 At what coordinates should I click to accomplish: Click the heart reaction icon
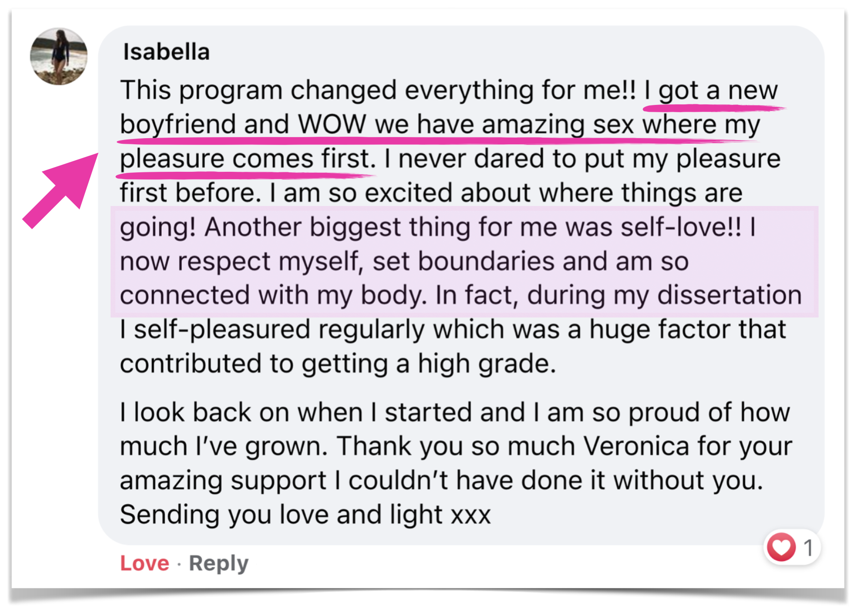[781, 547]
